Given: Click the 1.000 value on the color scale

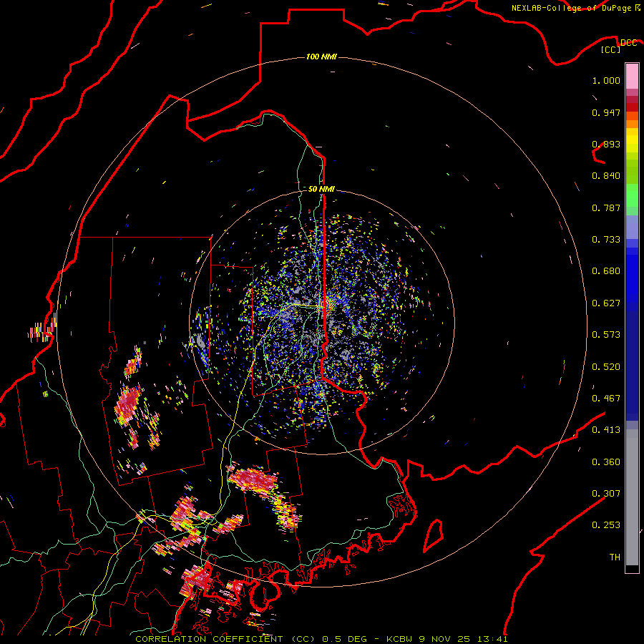Looking at the screenshot, I should 606,80.
